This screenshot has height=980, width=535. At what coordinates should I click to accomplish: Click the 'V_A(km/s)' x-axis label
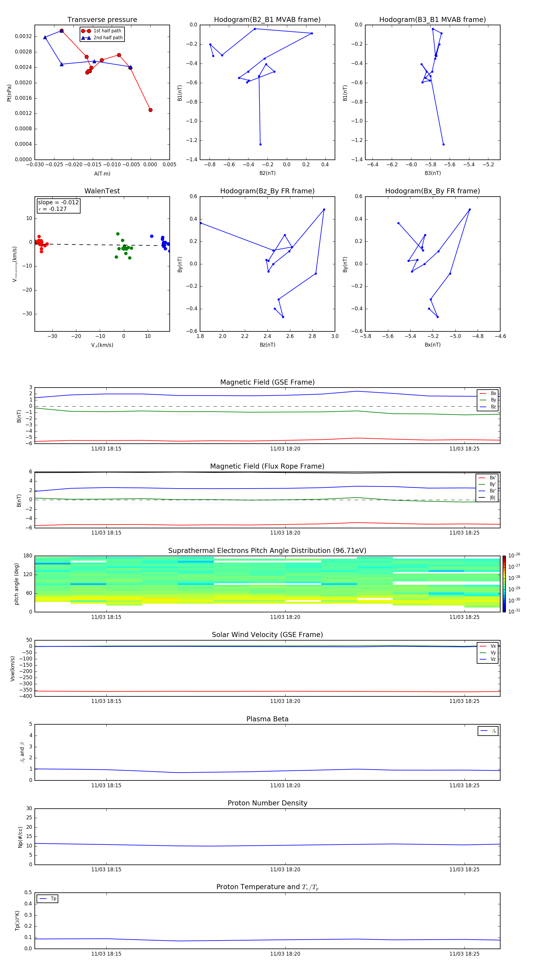click(102, 345)
